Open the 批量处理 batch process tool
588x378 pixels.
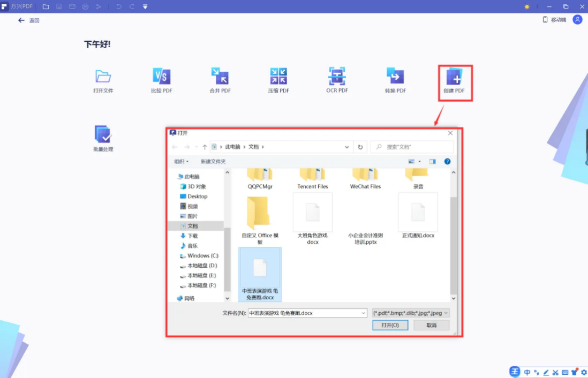point(103,135)
